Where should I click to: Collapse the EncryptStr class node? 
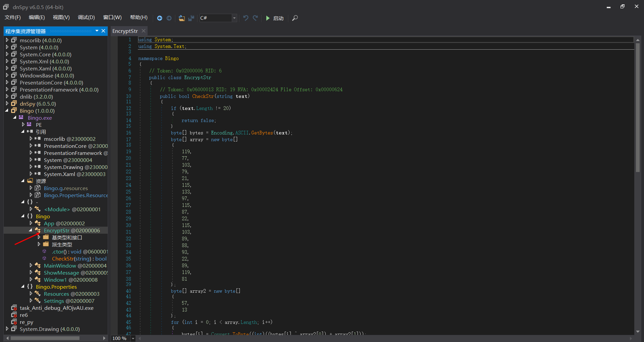tap(31, 230)
